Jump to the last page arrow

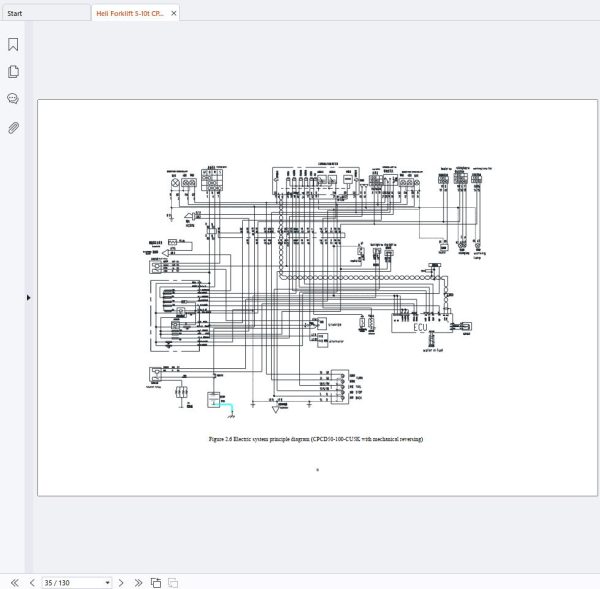pos(138,582)
